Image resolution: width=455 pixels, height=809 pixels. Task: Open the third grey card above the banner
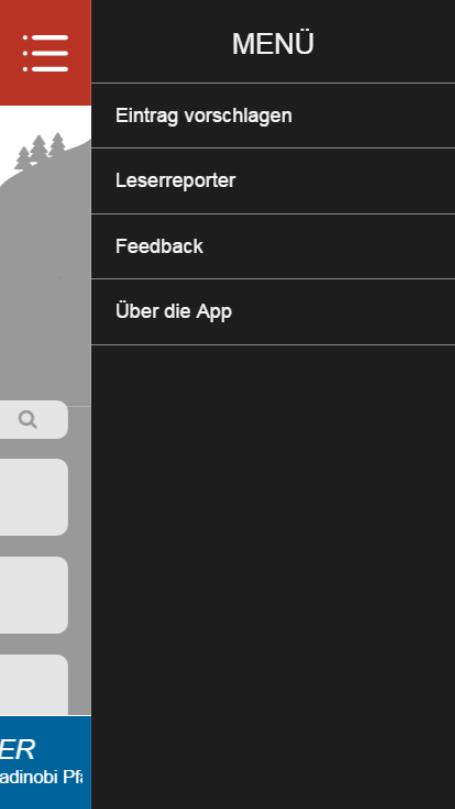tap(34, 685)
